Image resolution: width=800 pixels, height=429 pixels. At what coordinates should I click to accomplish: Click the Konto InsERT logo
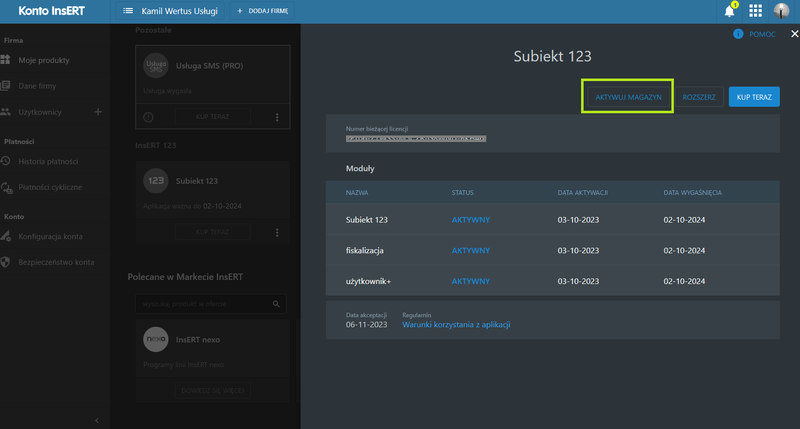52,11
